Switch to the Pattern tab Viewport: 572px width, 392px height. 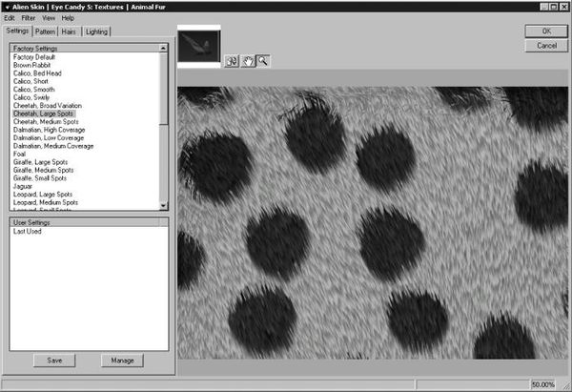click(45, 31)
